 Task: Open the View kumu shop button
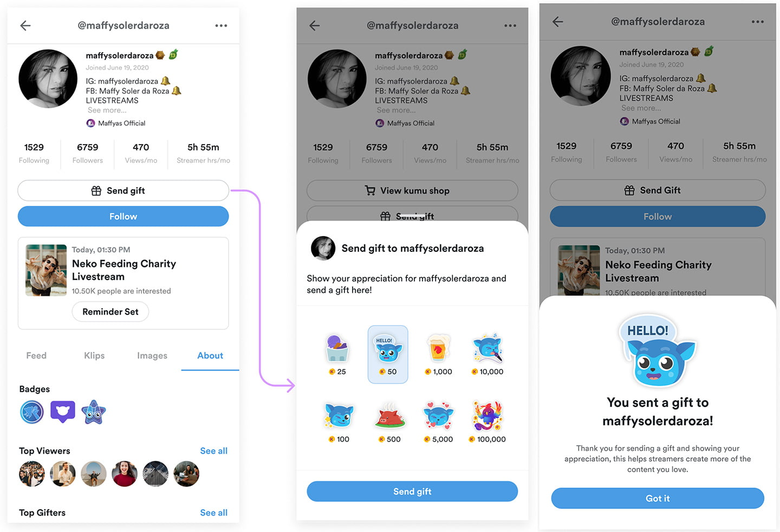412,191
